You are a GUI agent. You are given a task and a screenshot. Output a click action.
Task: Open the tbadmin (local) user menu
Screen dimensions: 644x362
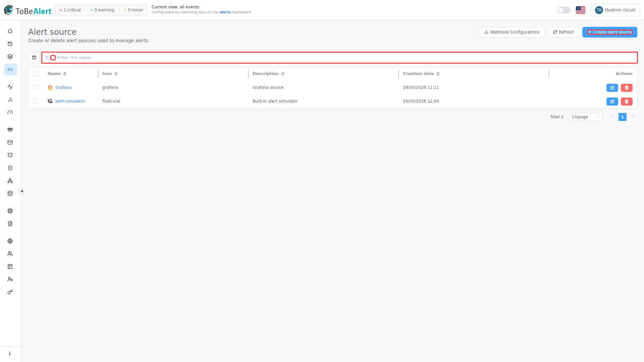pyautogui.click(x=615, y=10)
